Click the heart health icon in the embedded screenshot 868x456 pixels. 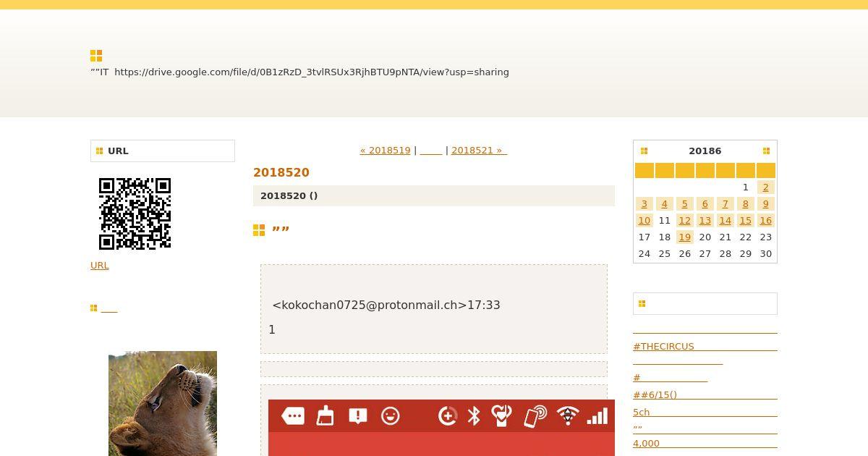tap(501, 416)
